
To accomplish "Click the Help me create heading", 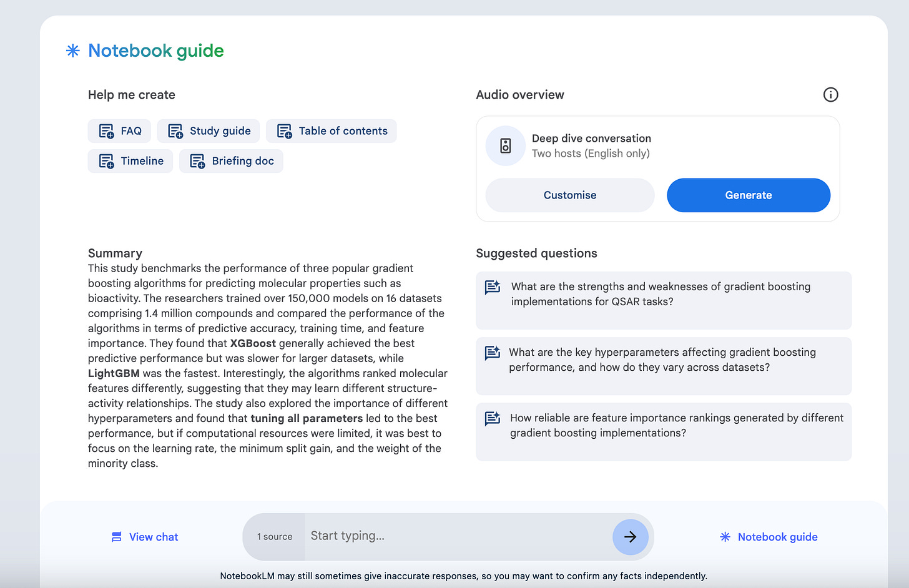I will tap(132, 95).
